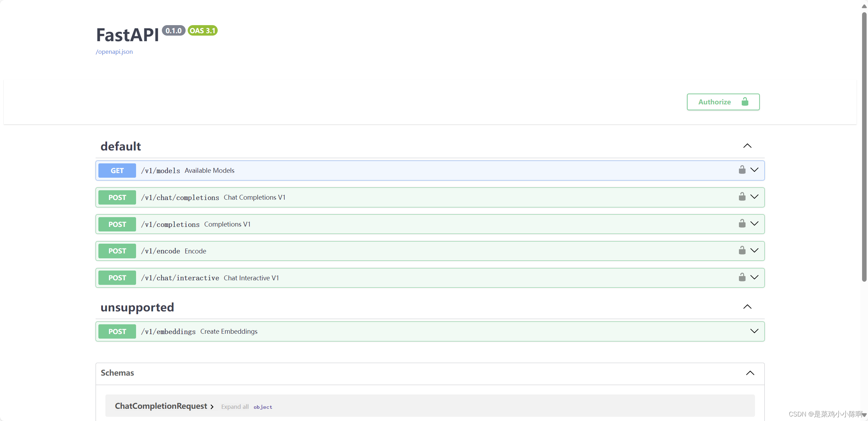Click Expand all for ChatCompletionRequest
Screen dimensions: 868x421
(x=235, y=407)
